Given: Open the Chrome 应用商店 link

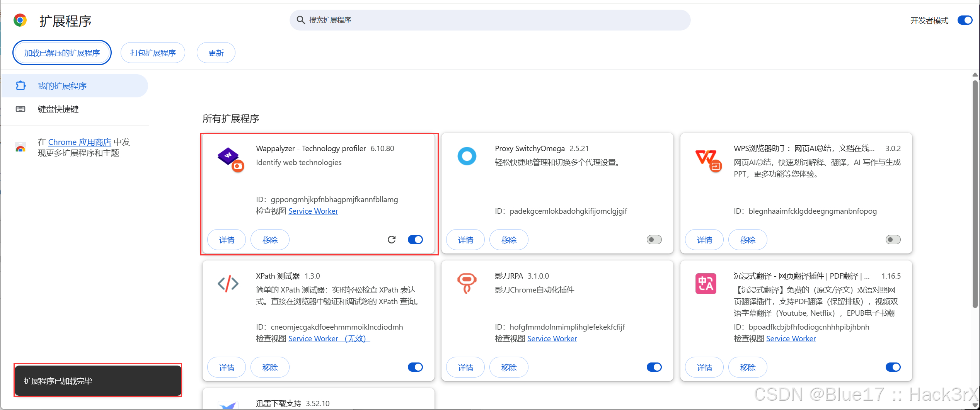Looking at the screenshot, I should click(80, 142).
